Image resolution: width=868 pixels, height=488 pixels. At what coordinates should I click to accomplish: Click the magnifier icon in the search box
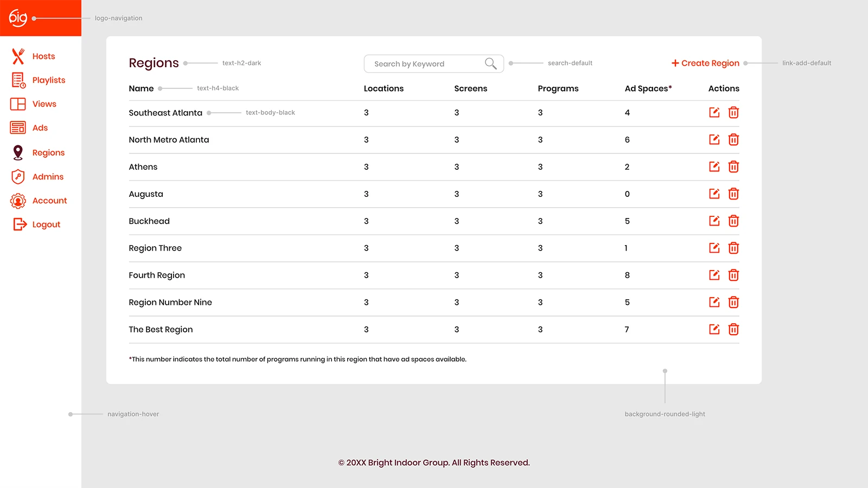point(490,63)
